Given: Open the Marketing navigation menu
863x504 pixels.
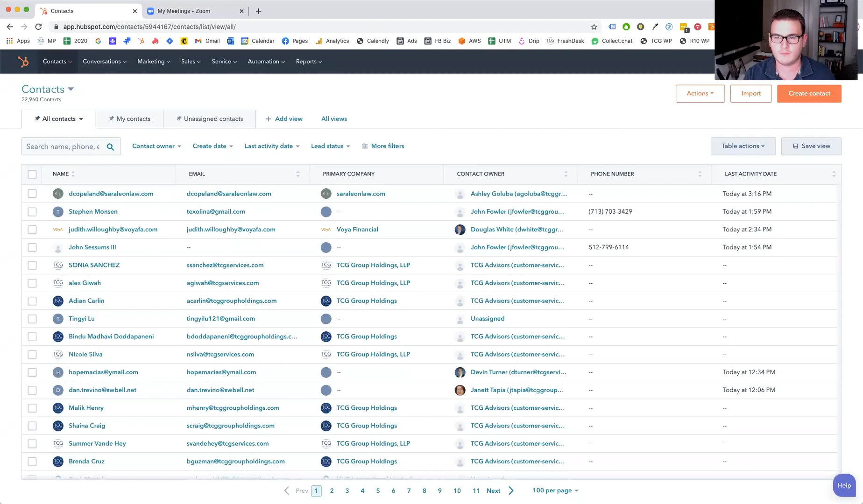Looking at the screenshot, I should coord(153,62).
